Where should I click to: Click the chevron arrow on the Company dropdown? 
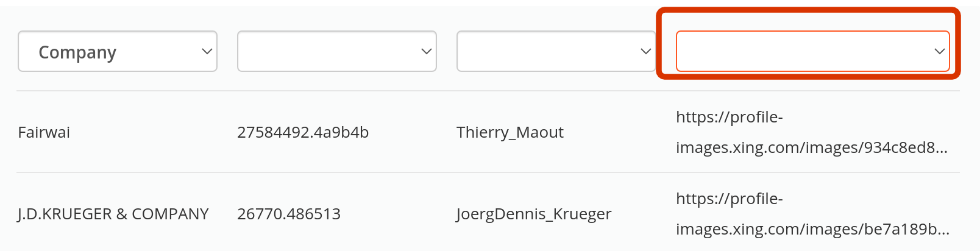(207, 52)
